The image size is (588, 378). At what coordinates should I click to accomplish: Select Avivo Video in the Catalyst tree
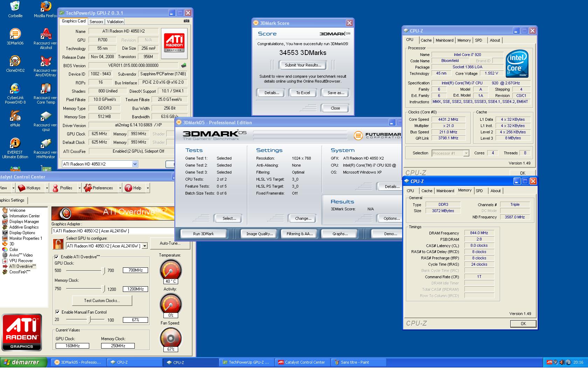point(21,255)
